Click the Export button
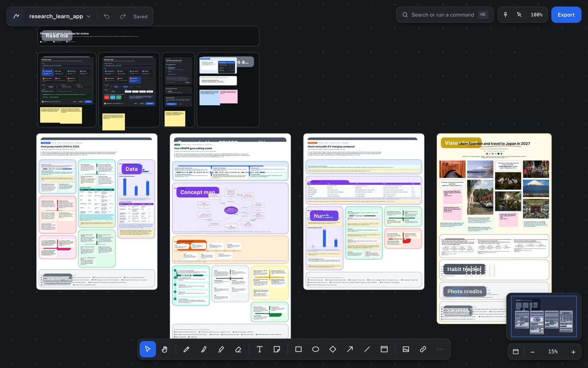The width and height of the screenshot is (588, 368). pos(566,15)
